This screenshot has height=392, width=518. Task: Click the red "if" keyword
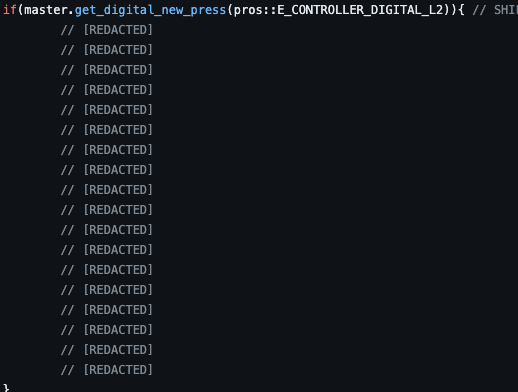10,10
